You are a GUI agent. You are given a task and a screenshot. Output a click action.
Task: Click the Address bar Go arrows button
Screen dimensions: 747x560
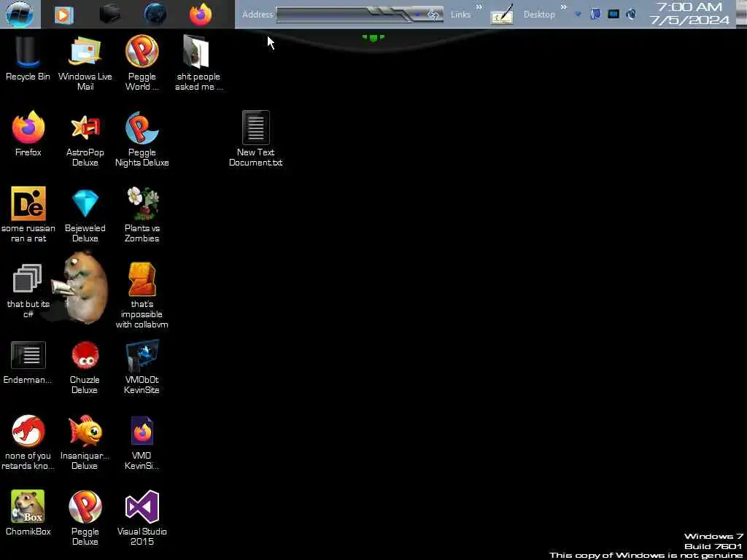pos(433,15)
